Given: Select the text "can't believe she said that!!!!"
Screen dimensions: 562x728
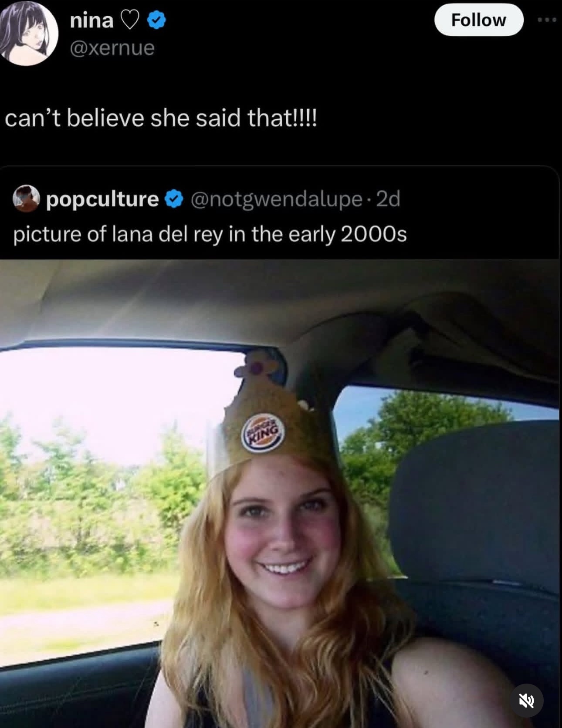Looking at the screenshot, I should click(x=161, y=118).
